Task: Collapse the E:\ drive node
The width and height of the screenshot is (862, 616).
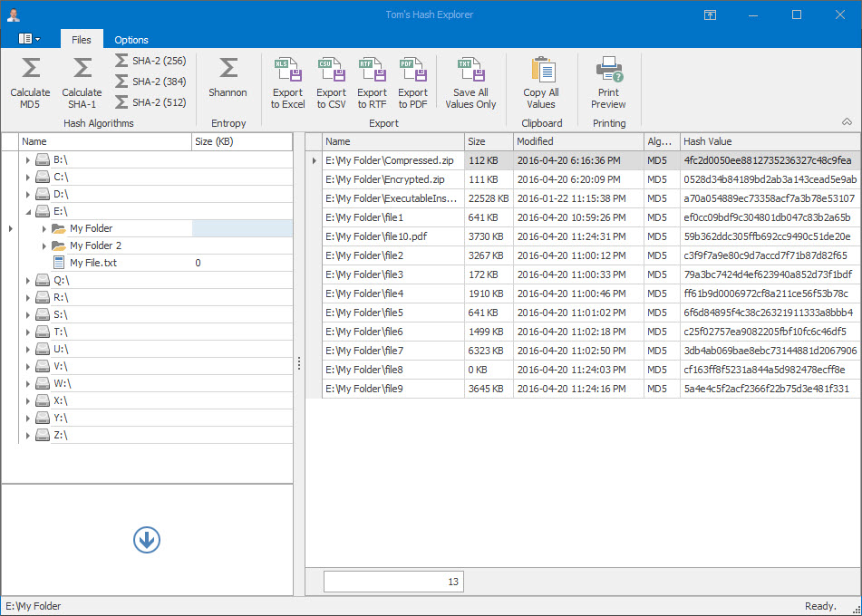Action: tap(27, 212)
